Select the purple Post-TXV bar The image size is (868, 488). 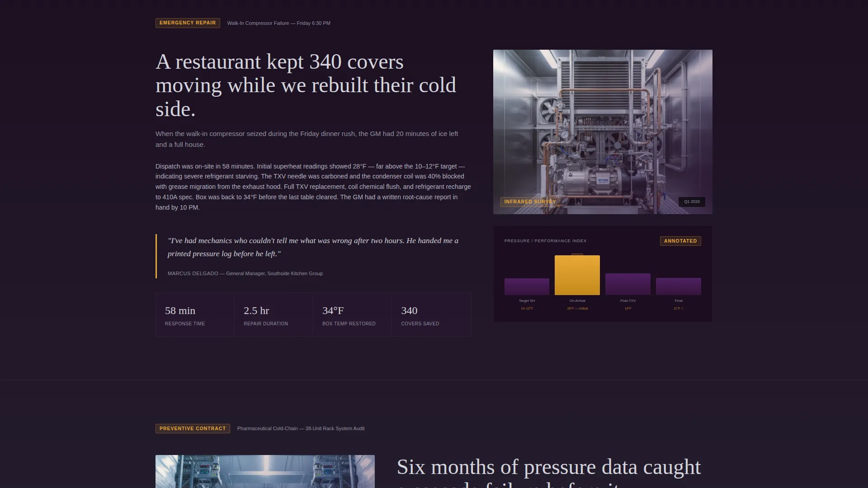pyautogui.click(x=628, y=284)
